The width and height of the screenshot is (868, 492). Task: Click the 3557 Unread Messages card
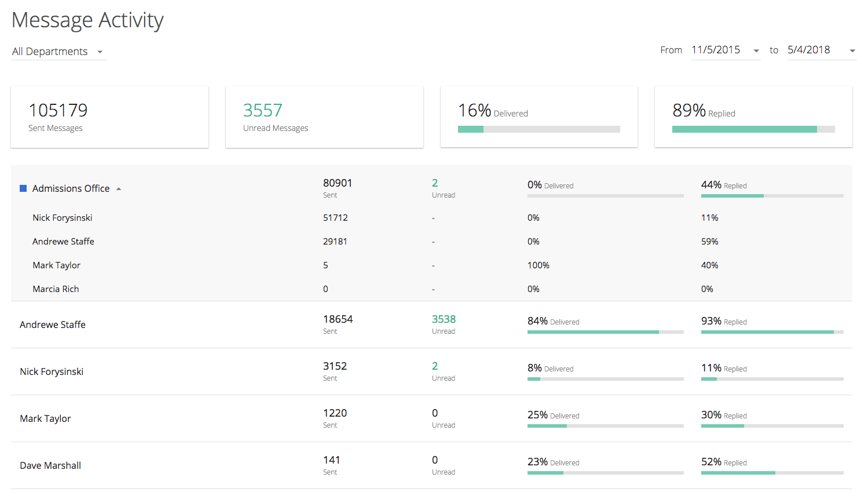324,117
